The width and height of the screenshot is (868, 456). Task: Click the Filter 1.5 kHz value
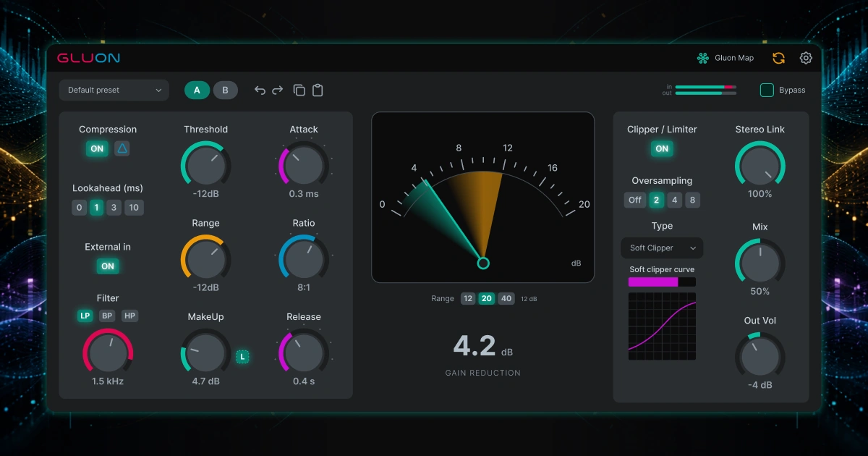(x=108, y=381)
